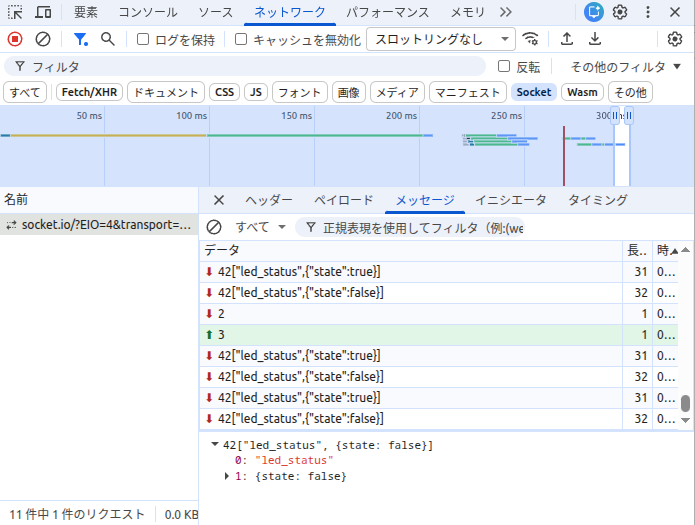This screenshot has width=695, height=525.
Task: Enable the ログを保持 checkbox
Action: point(143,39)
